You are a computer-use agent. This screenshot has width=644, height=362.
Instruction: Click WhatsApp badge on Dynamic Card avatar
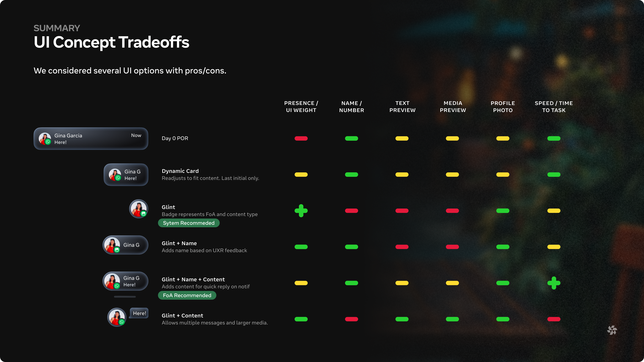118,178
